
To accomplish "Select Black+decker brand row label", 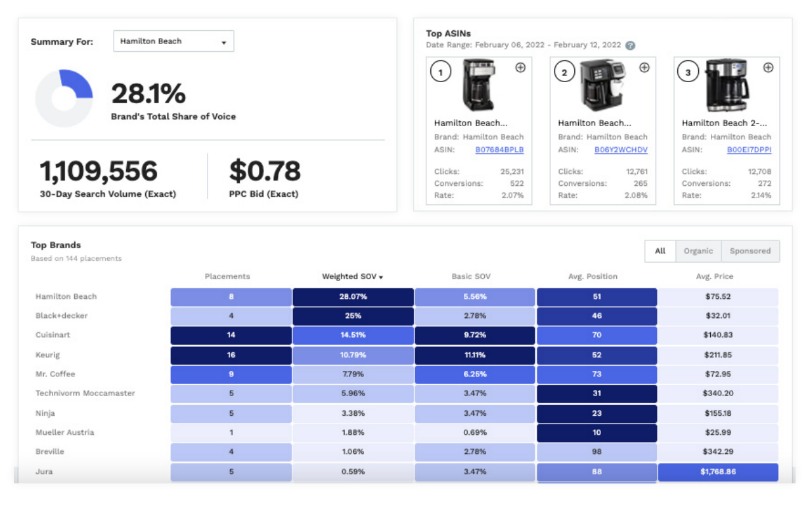I will [x=61, y=316].
